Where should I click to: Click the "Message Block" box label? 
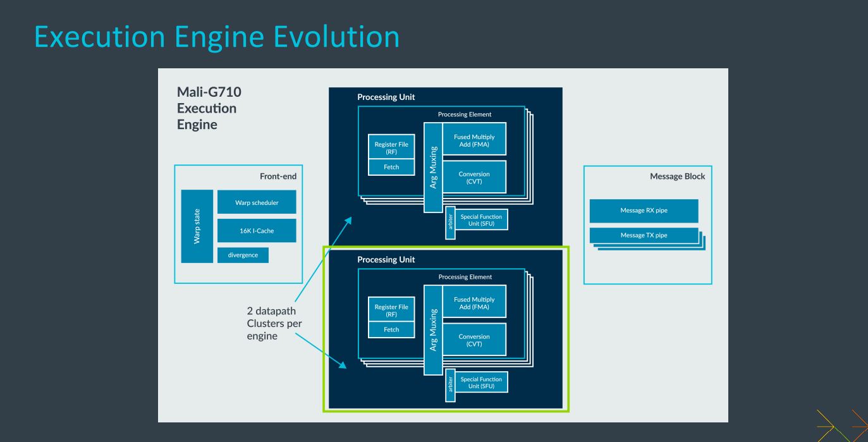(677, 176)
